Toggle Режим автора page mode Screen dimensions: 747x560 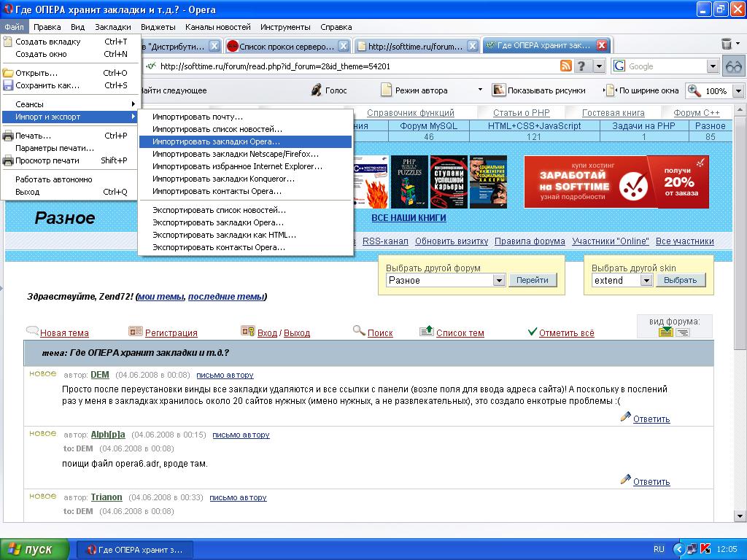pyautogui.click(x=414, y=90)
